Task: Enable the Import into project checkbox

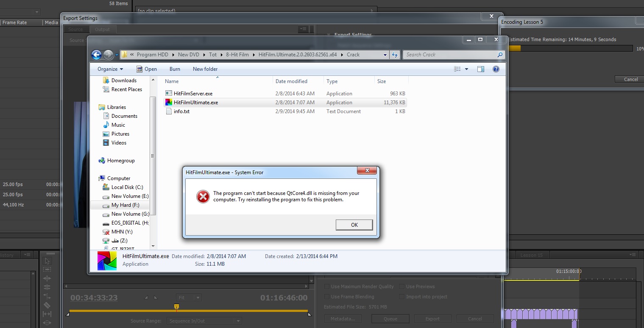Action: tap(401, 297)
